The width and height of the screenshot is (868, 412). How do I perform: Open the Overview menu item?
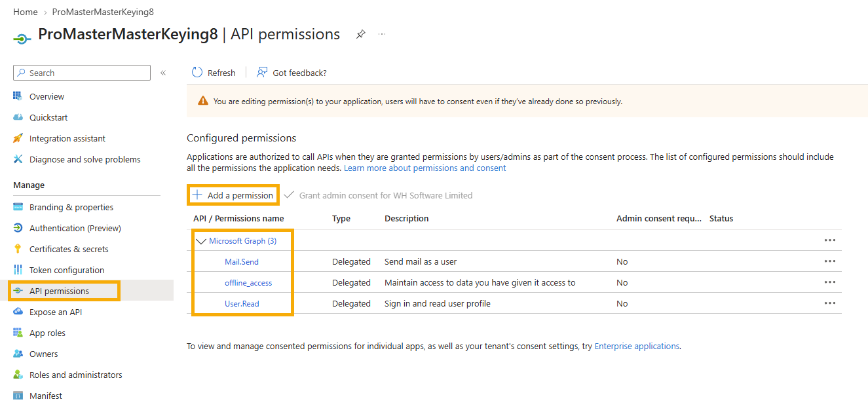point(47,96)
